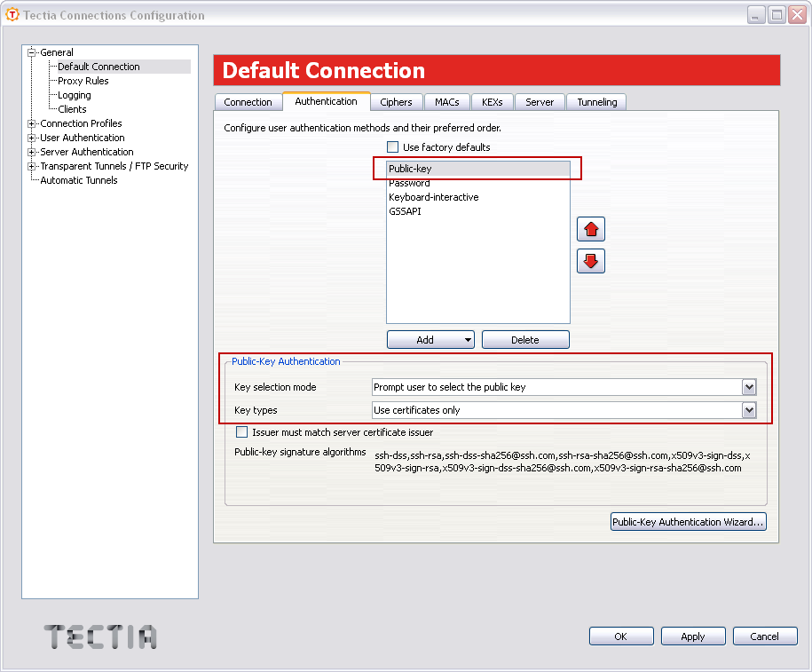Open the KEXs tab
The width and height of the screenshot is (812, 672).
pyautogui.click(x=492, y=101)
